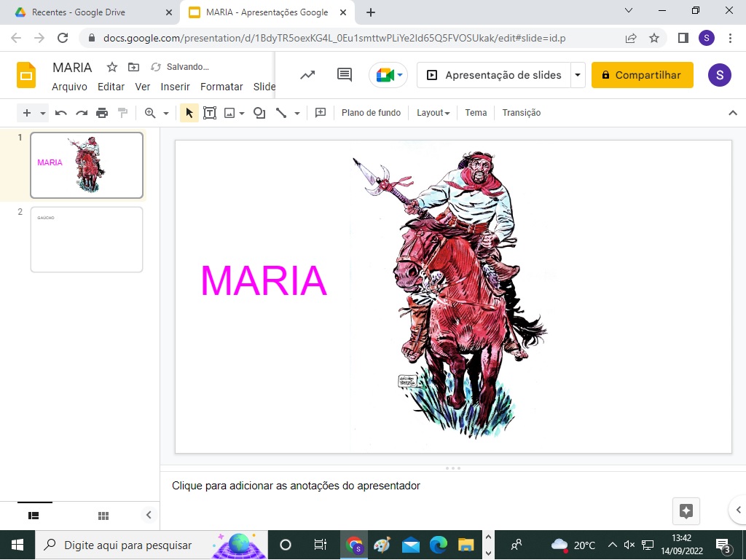The height and width of the screenshot is (560, 746).
Task: Open Plano de fundo settings
Action: [x=371, y=113]
